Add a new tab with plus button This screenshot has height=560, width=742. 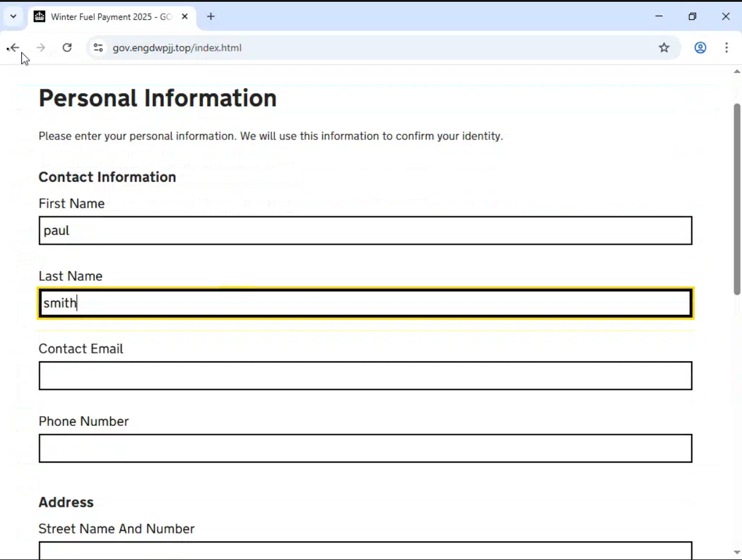coord(211,16)
